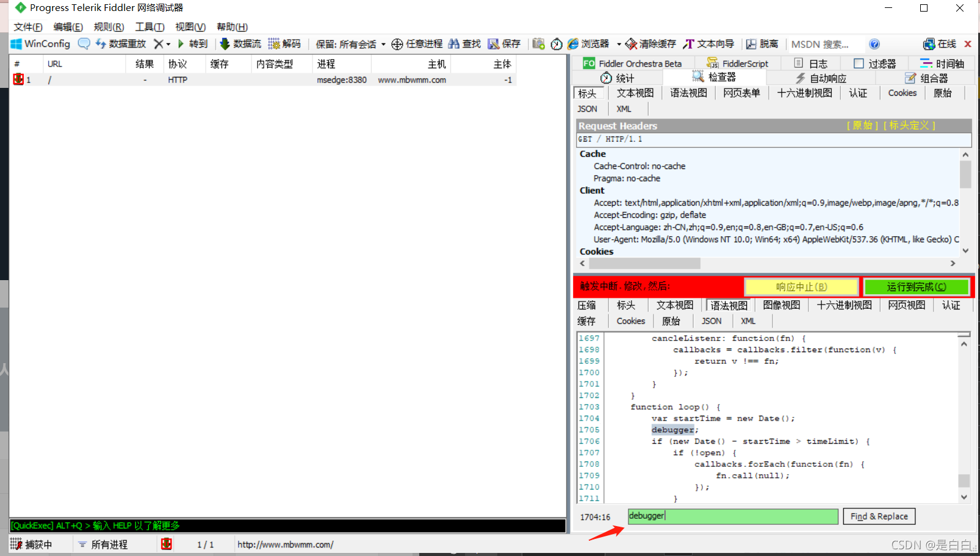Click the stopwatch timer icon in toolbar
This screenshot has height=556, width=980.
pyautogui.click(x=557, y=44)
